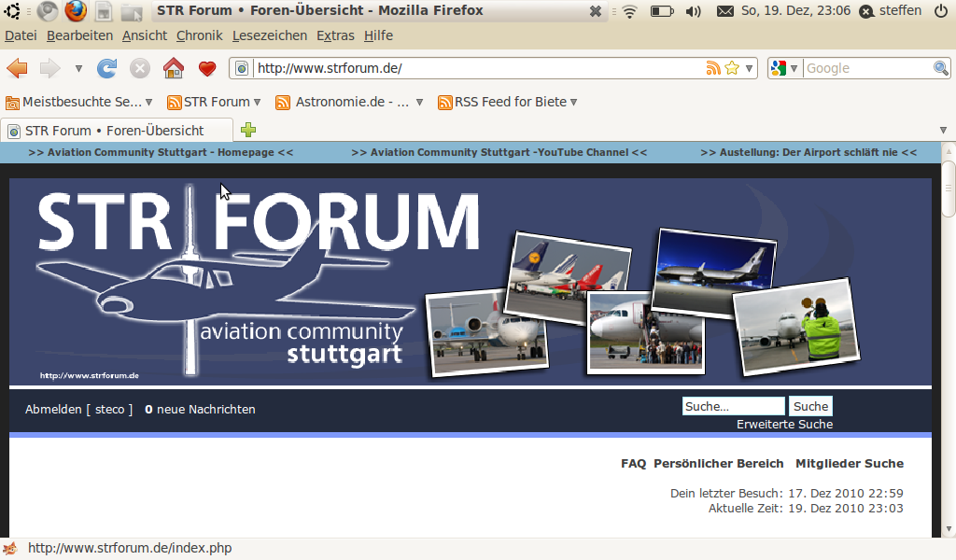Open a new tab with plus icon
The width and height of the screenshot is (956, 560).
[x=248, y=130]
